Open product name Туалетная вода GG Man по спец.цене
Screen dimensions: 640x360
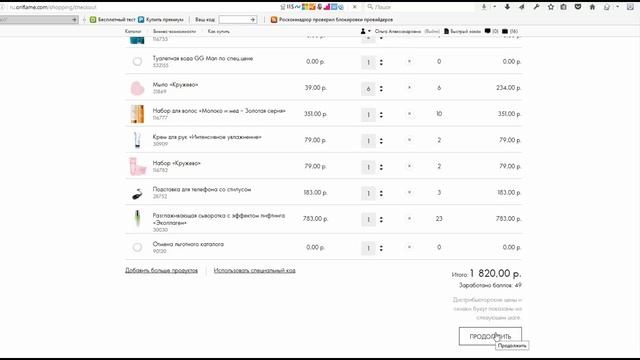tap(203, 58)
